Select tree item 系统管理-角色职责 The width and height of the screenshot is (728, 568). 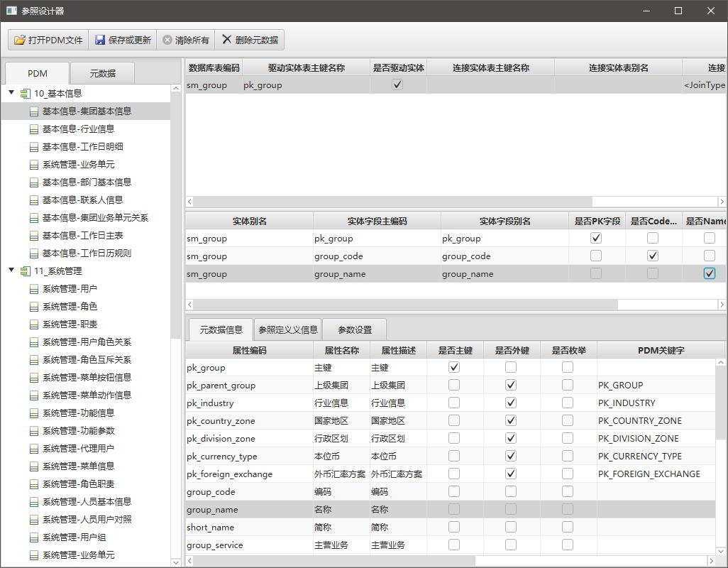point(85,484)
